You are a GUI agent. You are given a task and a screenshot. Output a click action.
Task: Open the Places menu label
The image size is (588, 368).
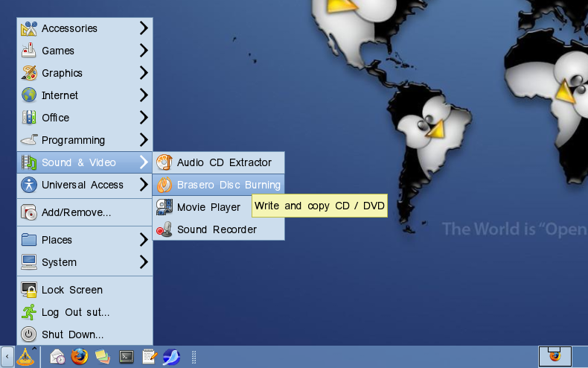(57, 240)
